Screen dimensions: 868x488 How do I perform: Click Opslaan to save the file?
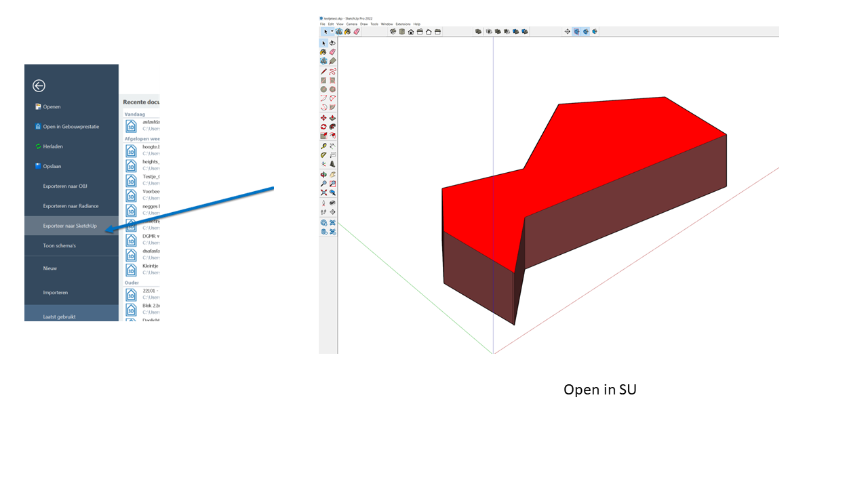point(52,166)
